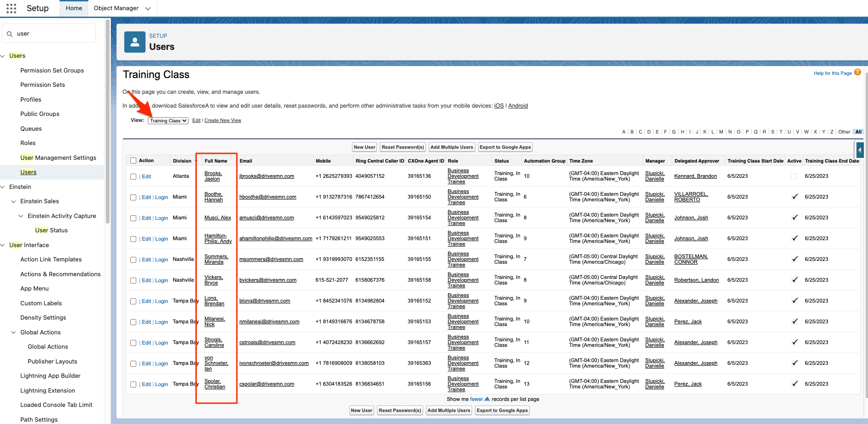Click the top New User button
This screenshot has width=868, height=424.
[364, 147]
